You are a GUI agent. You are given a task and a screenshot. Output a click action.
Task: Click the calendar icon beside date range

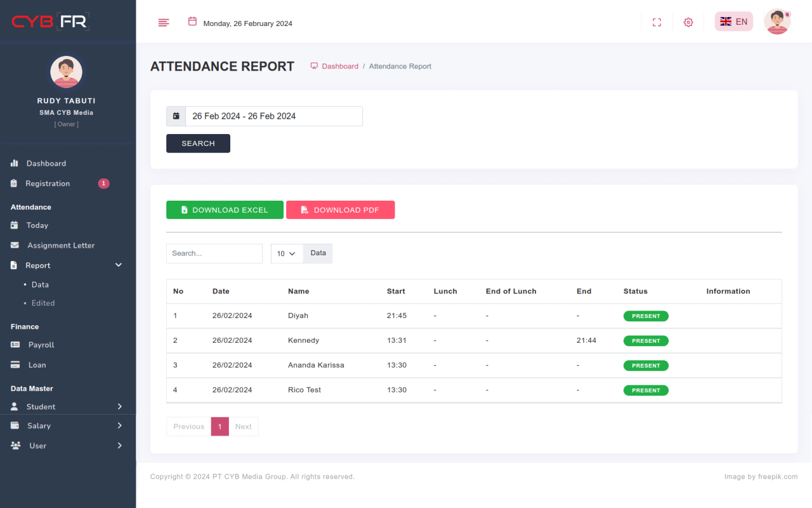click(x=176, y=116)
